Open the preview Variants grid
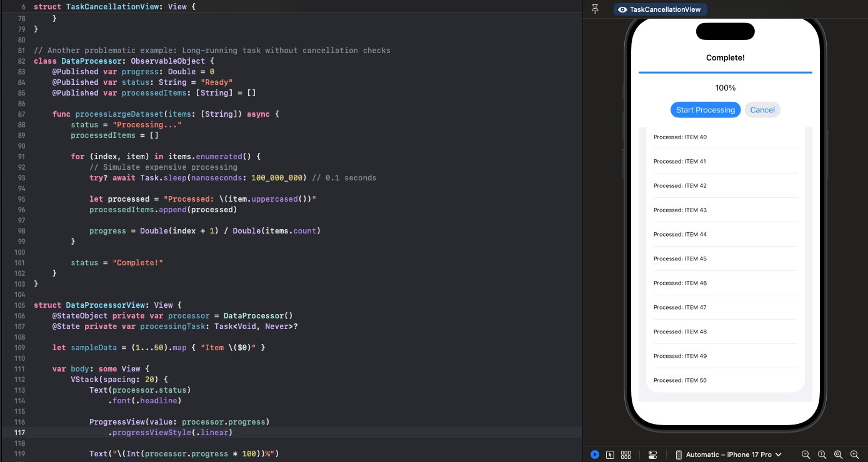Viewport: 868px width, 462px height. click(626, 455)
